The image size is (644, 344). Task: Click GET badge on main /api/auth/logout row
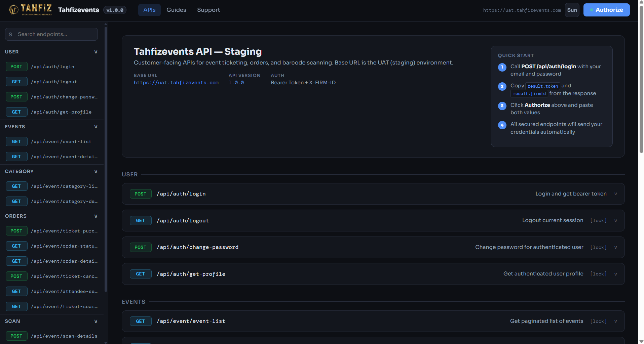tap(141, 221)
